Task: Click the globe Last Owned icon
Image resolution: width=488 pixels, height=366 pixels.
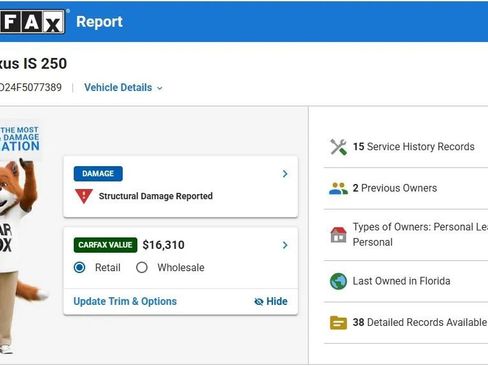Action: point(338,281)
